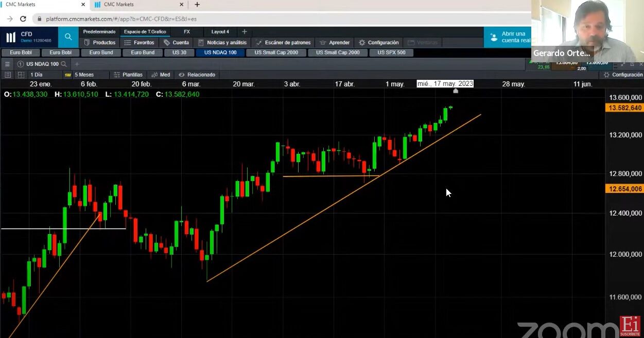Viewport: 644px width, 338px height.
Task: Toggle the Relacionado eye option
Action: click(x=197, y=75)
